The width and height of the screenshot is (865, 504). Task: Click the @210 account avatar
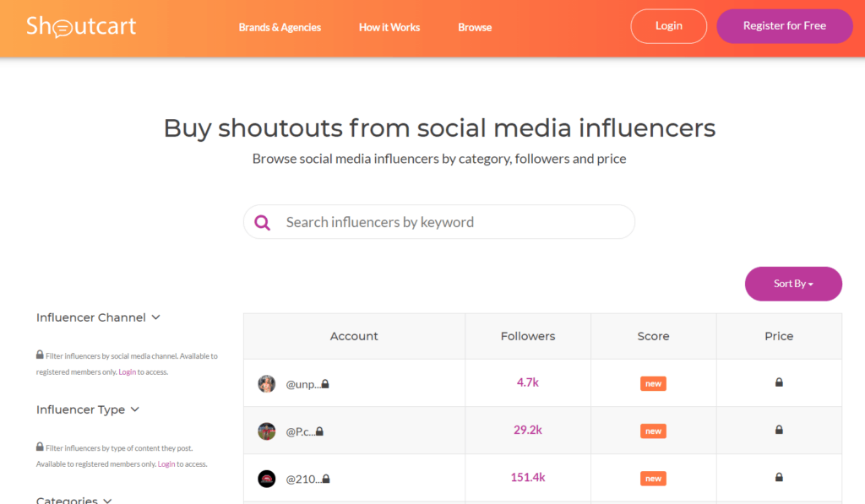tap(267, 479)
